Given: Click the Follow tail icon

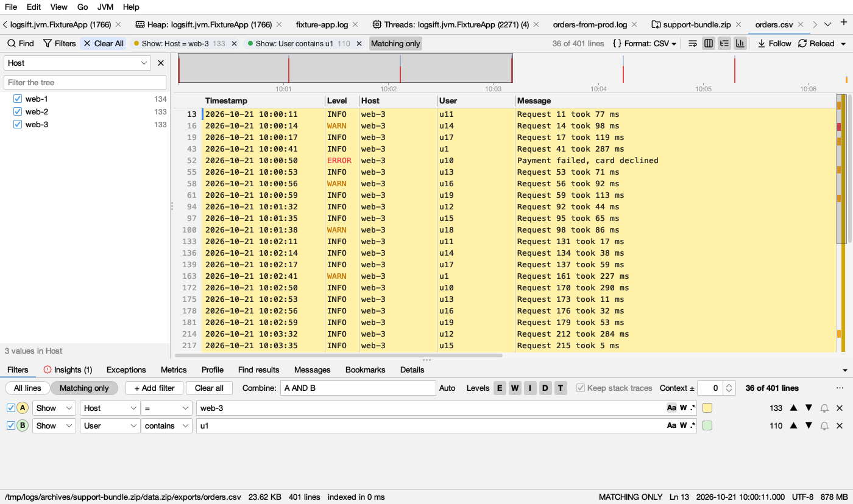Looking at the screenshot, I should (774, 43).
